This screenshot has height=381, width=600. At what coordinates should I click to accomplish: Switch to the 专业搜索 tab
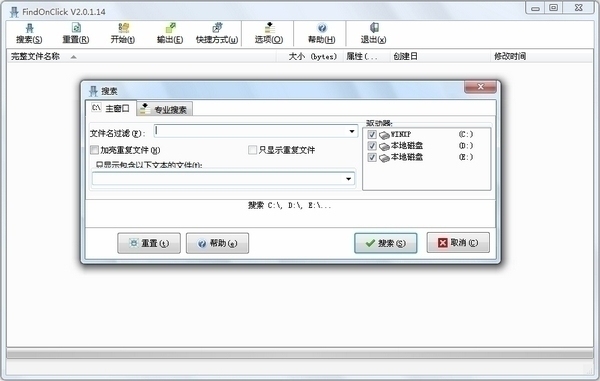tap(165, 109)
